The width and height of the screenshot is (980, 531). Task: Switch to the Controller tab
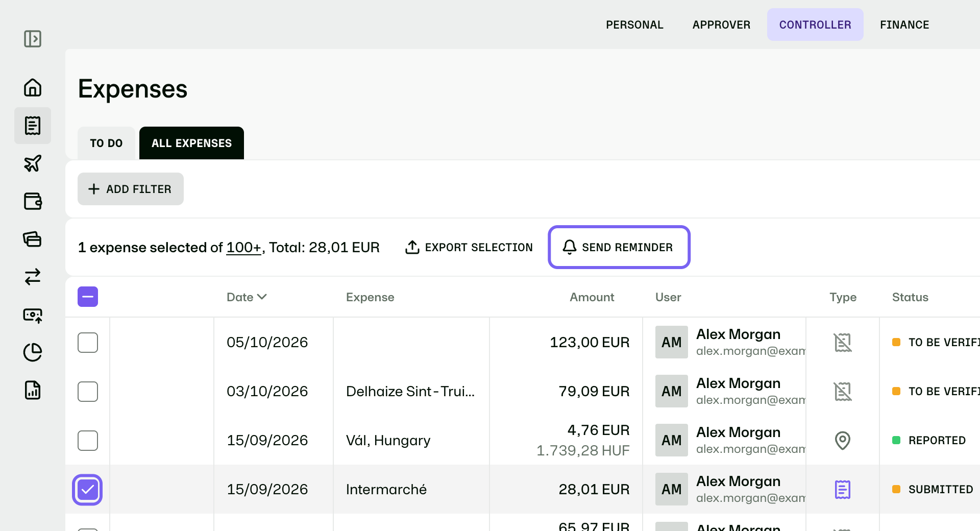coord(815,25)
